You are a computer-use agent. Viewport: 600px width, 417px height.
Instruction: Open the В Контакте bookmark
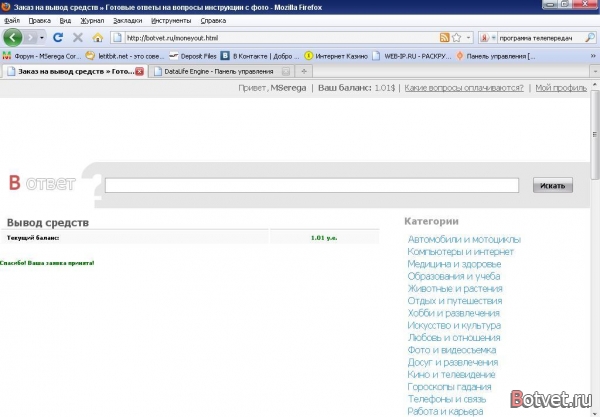tap(260, 56)
